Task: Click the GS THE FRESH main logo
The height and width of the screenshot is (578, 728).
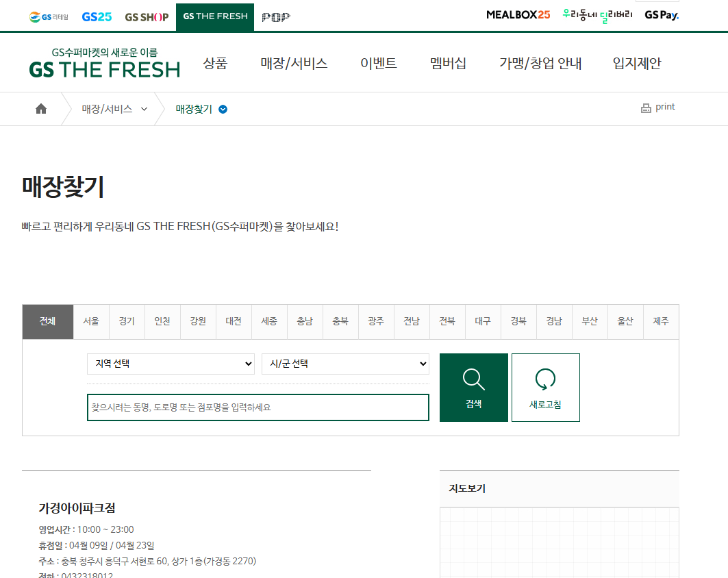Action: [105, 63]
